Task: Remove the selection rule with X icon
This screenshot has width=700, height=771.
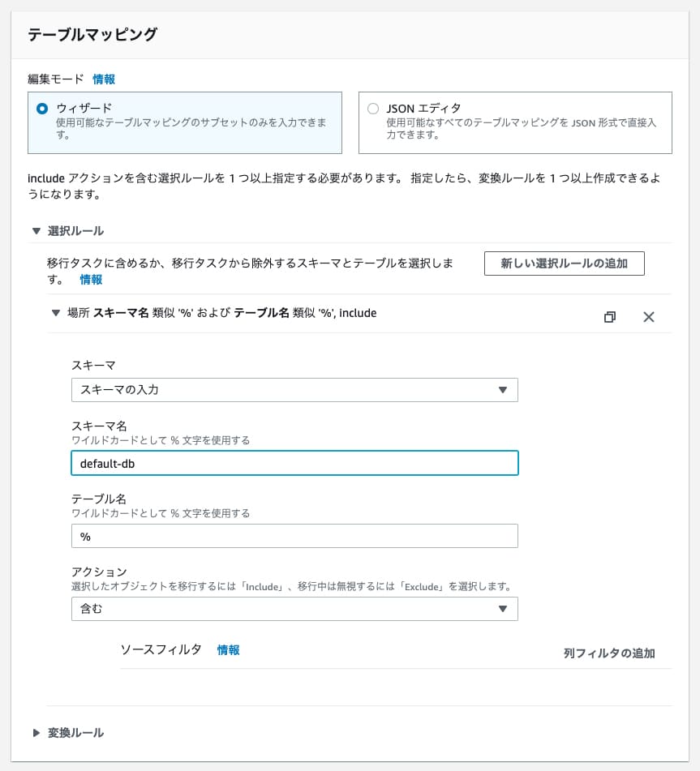Action: (x=648, y=317)
